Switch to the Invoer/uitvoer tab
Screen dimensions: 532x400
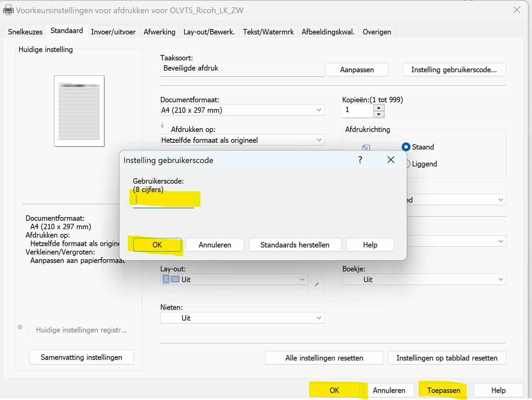[113, 32]
